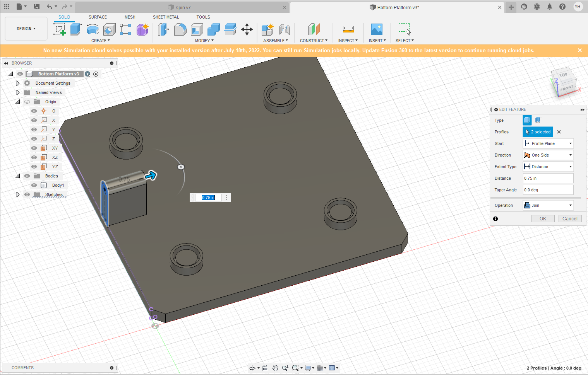588x375 pixels.
Task: Click the Fillet tool in Modify
Action: click(x=180, y=29)
